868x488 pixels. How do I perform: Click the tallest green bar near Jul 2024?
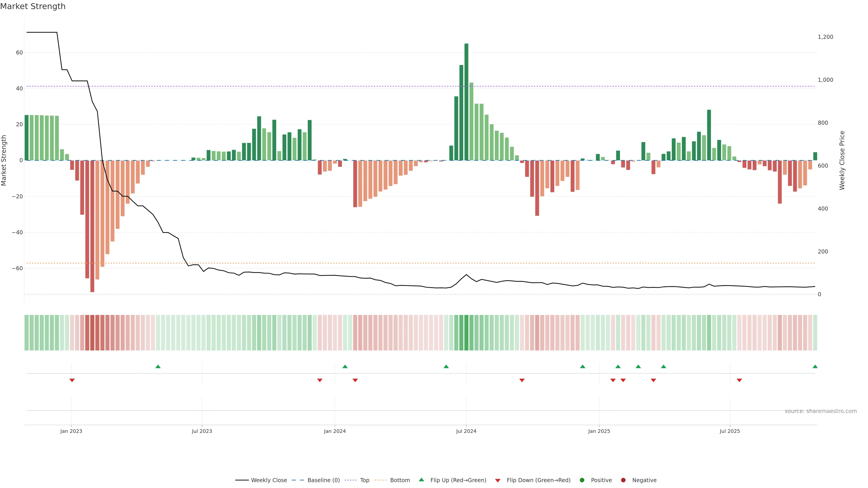[x=466, y=101]
